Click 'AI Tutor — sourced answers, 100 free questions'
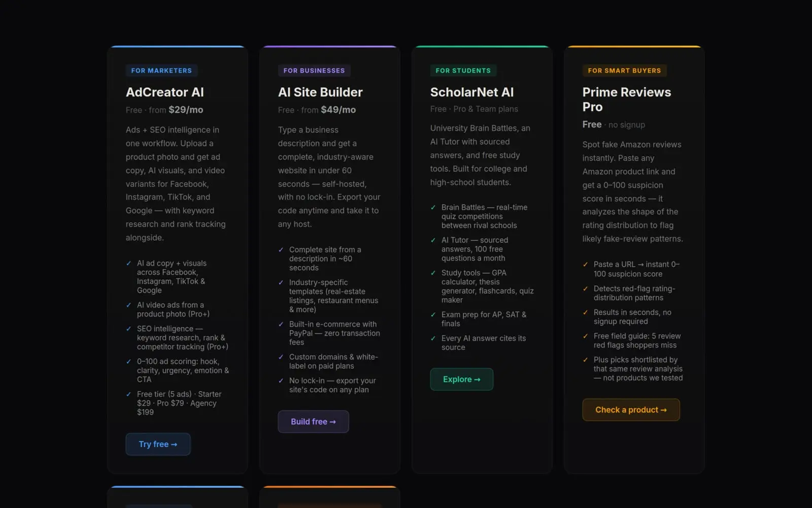Viewport: 812px width, 508px height. [x=475, y=249]
